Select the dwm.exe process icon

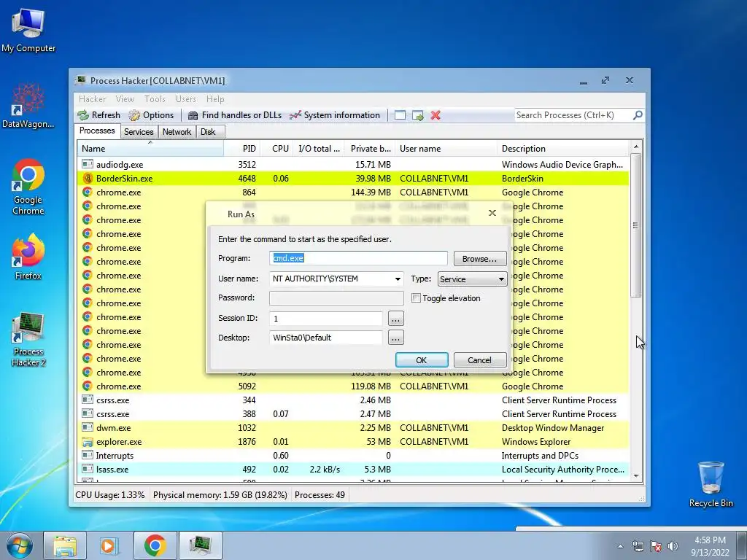click(x=88, y=427)
